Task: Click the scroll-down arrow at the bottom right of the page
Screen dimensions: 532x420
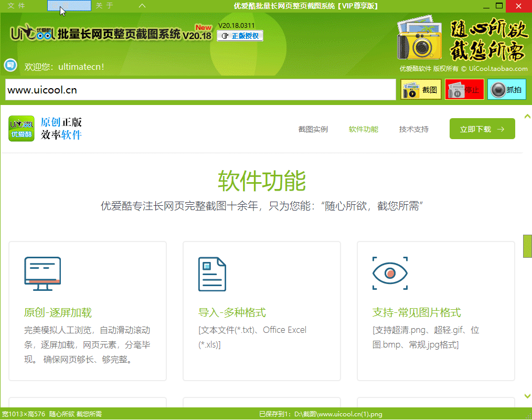Action: [x=527, y=396]
